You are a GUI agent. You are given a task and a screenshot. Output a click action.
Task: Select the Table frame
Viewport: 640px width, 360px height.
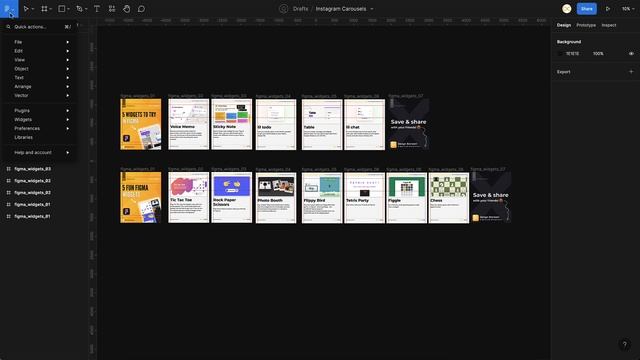click(322, 124)
